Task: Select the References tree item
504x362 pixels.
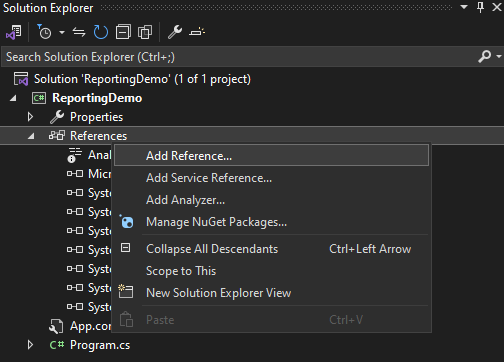Action: 98,136
